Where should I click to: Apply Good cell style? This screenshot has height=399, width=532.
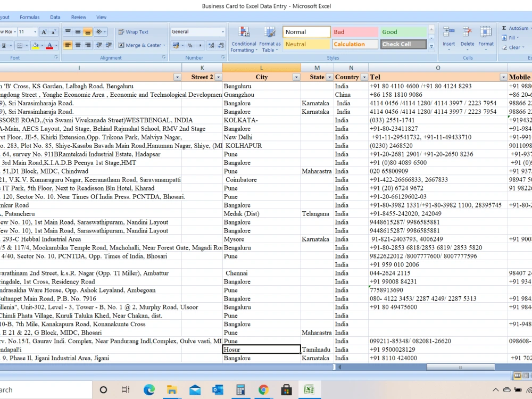[403, 32]
